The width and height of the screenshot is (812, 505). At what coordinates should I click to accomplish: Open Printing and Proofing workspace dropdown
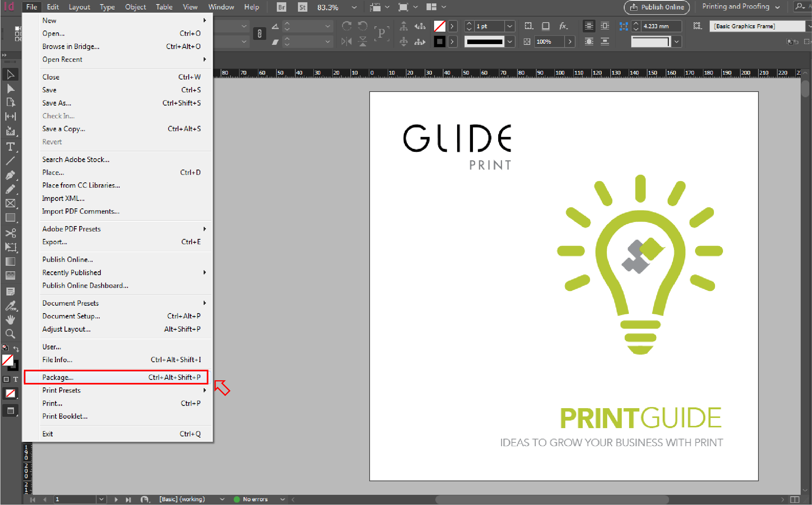[741, 7]
